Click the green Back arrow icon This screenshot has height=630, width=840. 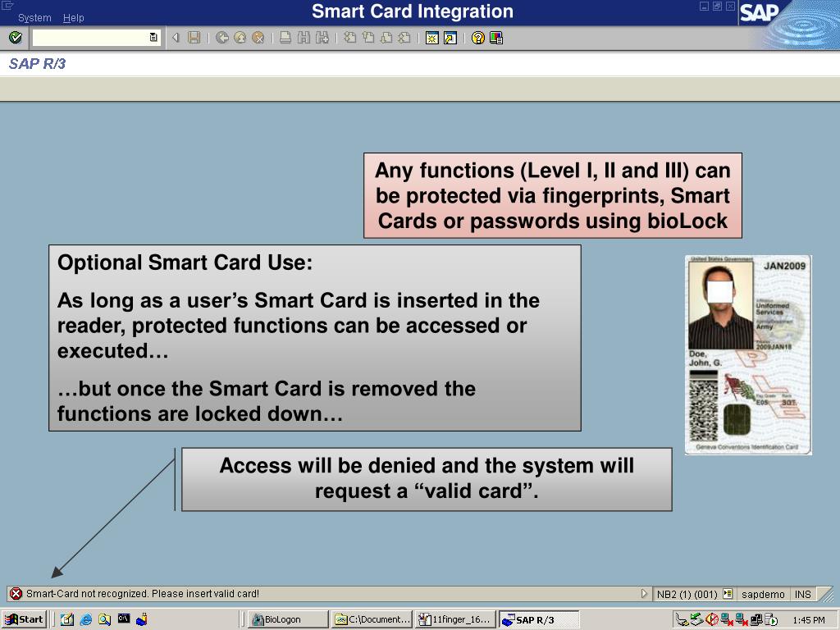pyautogui.click(x=221, y=38)
